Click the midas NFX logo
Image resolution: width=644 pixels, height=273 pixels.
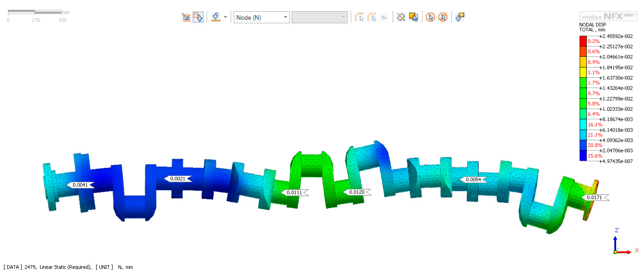click(608, 16)
